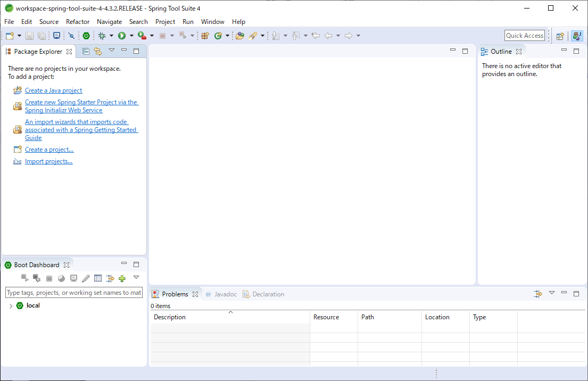Open the Run configurations dropdown arrow
The image size is (588, 381).
pyautogui.click(x=131, y=36)
